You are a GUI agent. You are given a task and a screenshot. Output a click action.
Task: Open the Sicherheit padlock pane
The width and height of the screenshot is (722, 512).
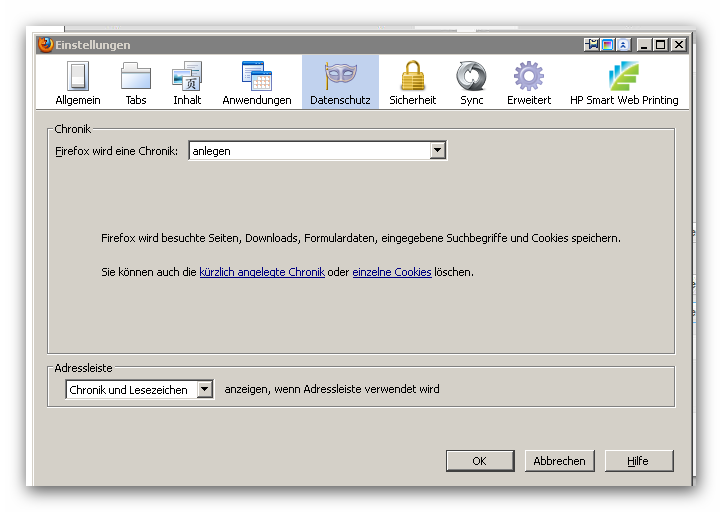(413, 83)
